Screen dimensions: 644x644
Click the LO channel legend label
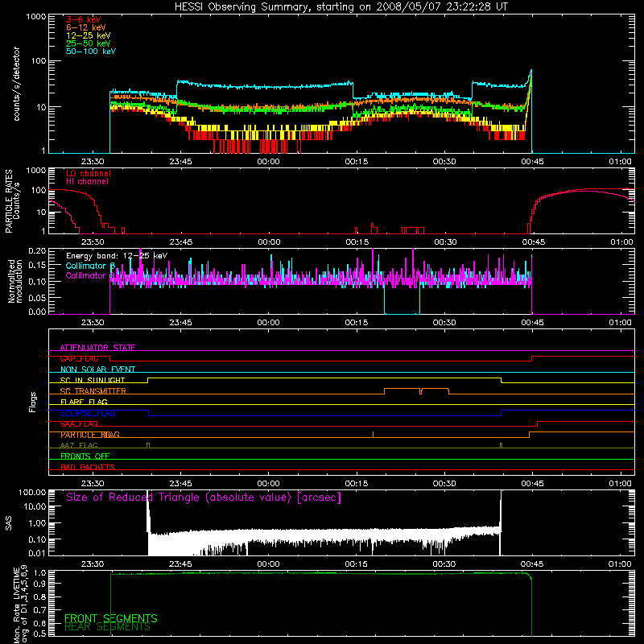(89, 173)
